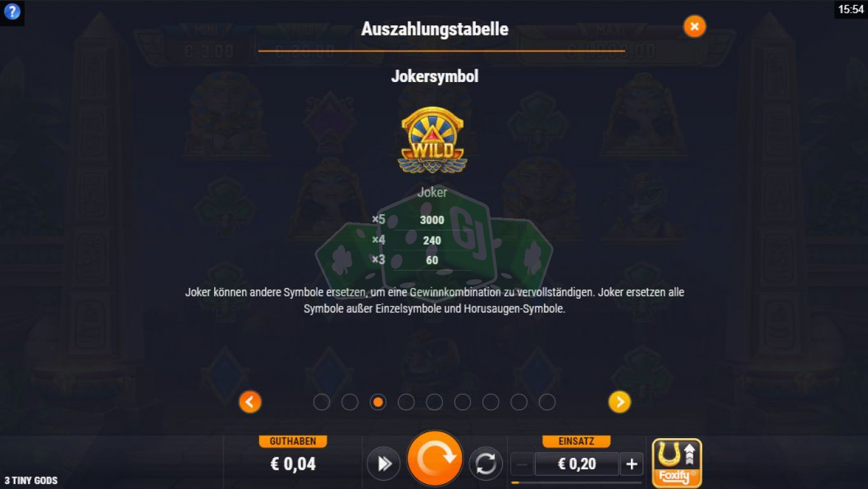Select the sixth paytable page dot
The height and width of the screenshot is (489, 868).
click(463, 402)
